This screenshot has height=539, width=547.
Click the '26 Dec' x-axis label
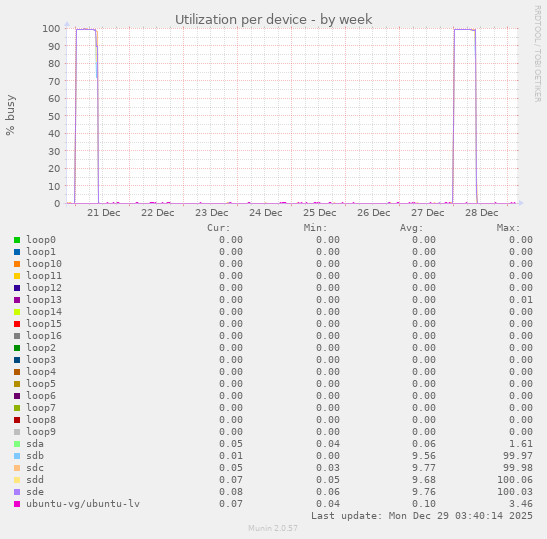374,213
